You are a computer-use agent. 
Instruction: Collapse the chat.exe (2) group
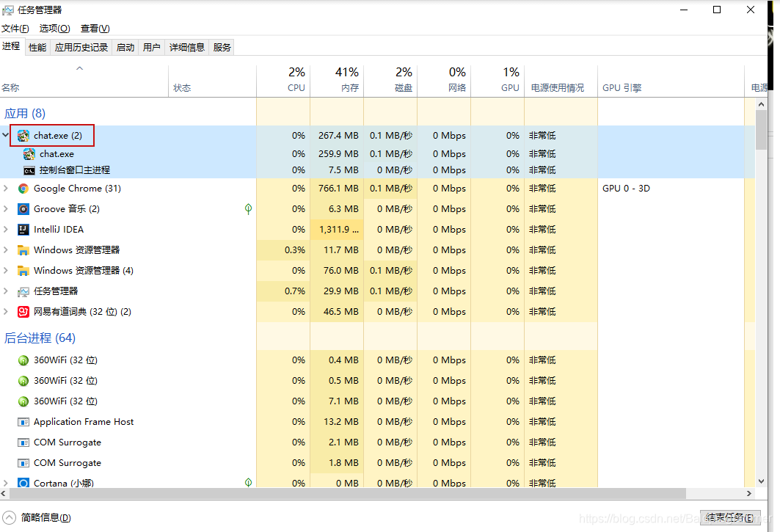5,135
